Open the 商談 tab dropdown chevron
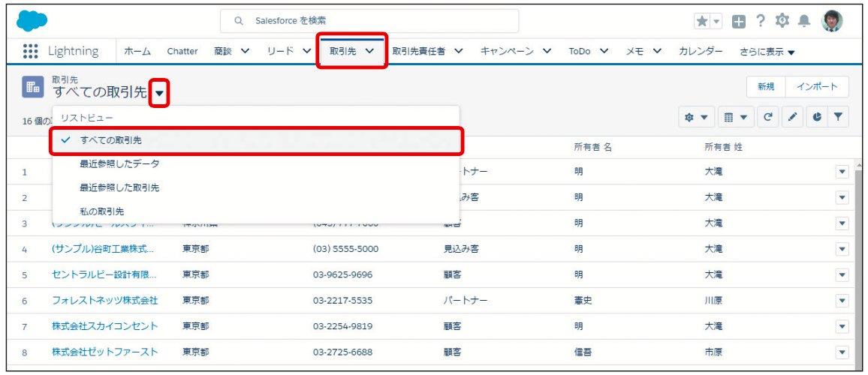Image resolution: width=868 pixels, height=375 pixels. click(245, 51)
